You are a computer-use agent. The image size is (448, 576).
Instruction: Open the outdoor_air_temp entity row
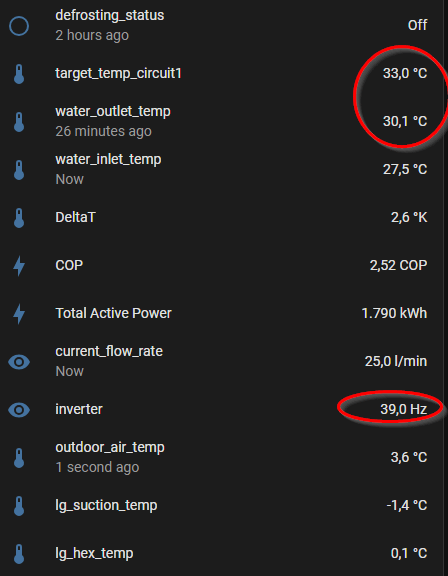(220, 457)
